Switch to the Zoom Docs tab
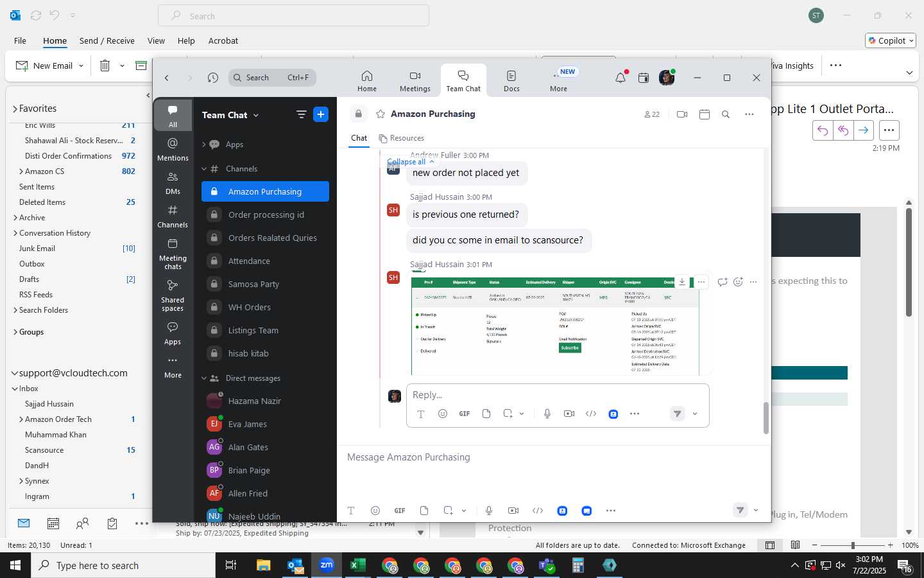The height and width of the screenshot is (578, 924). point(511,81)
